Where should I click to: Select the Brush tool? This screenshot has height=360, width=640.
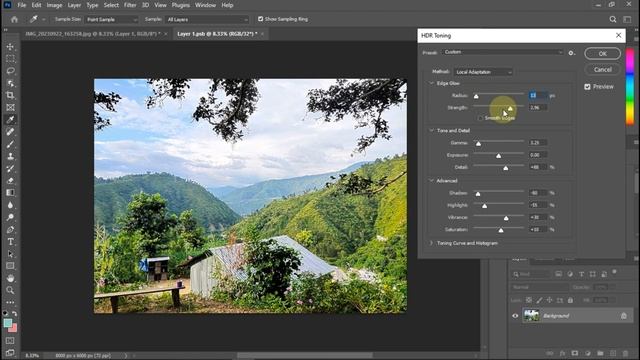click(10, 144)
